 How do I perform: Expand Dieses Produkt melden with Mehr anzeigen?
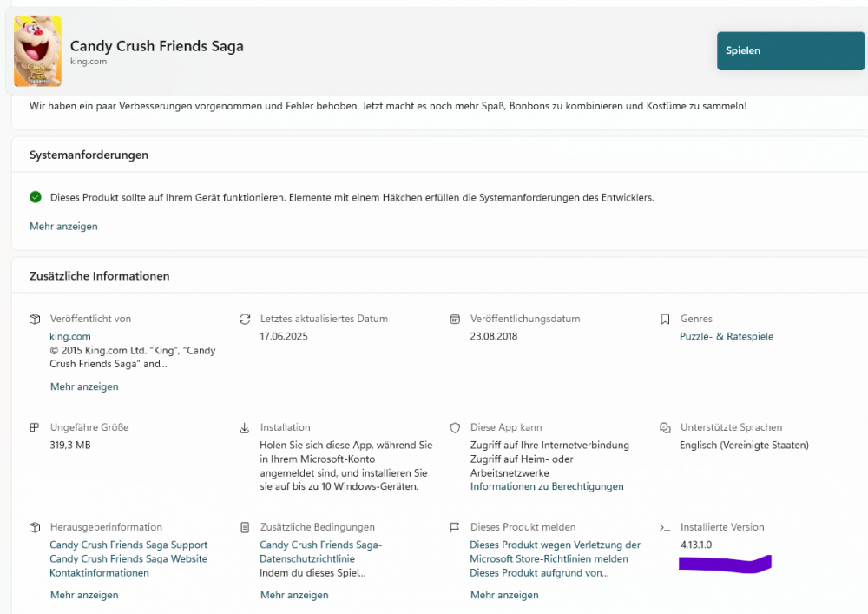pos(504,595)
